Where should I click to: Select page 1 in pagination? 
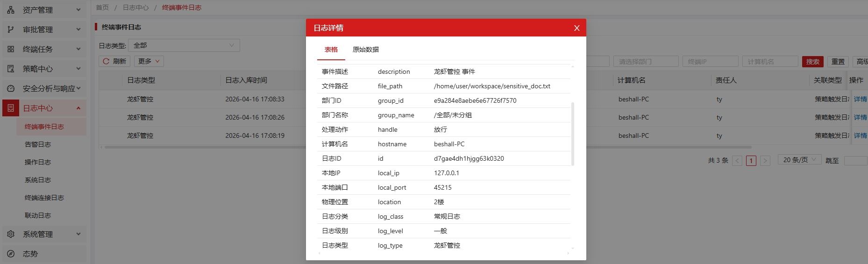tap(751, 161)
